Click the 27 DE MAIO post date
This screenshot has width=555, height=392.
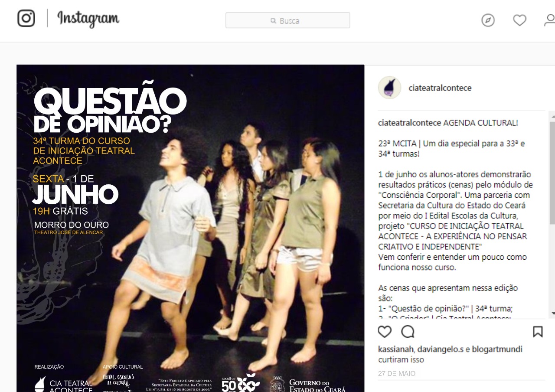pos(396,373)
